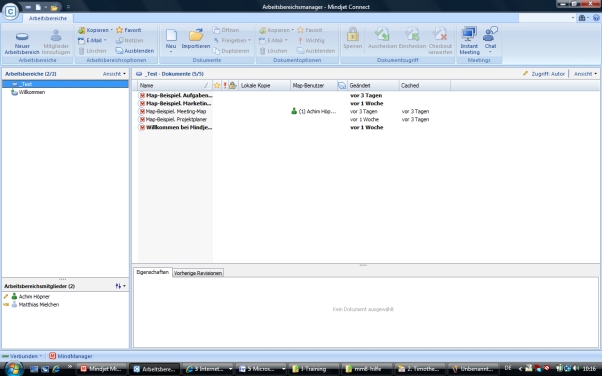Open Ansicht dropdown in Arbeitsbereiche panel
The height and width of the screenshot is (376, 602).
114,74
